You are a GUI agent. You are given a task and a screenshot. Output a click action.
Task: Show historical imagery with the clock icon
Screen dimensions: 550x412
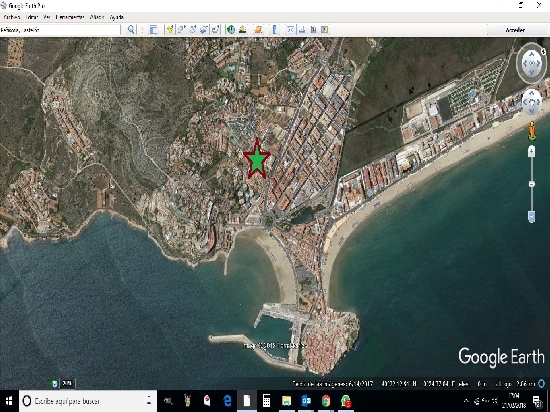coord(231,30)
